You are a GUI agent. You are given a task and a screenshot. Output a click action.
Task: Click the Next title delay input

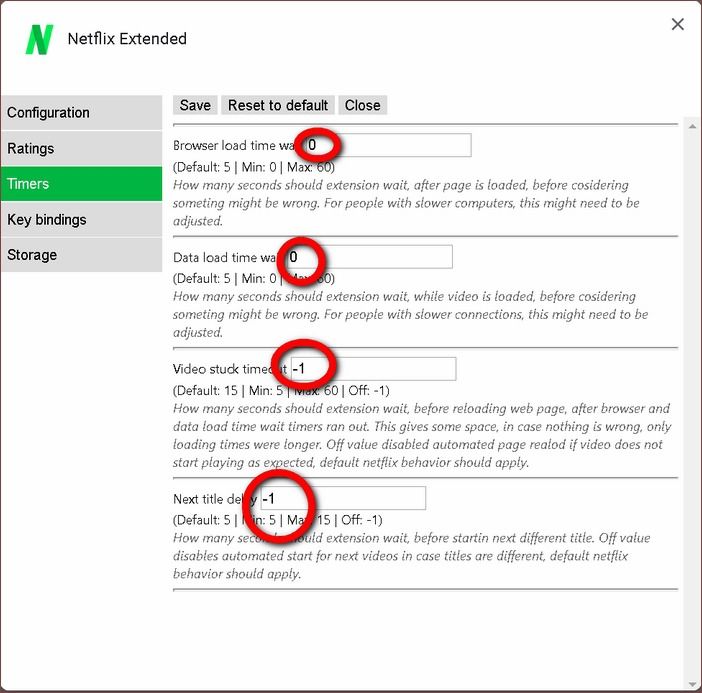click(343, 498)
